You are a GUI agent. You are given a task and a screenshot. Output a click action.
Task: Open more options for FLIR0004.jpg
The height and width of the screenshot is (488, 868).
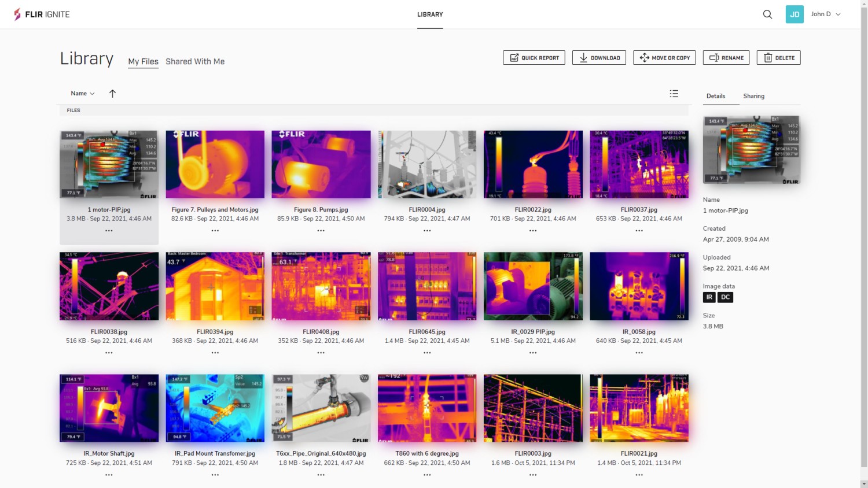[427, 231]
